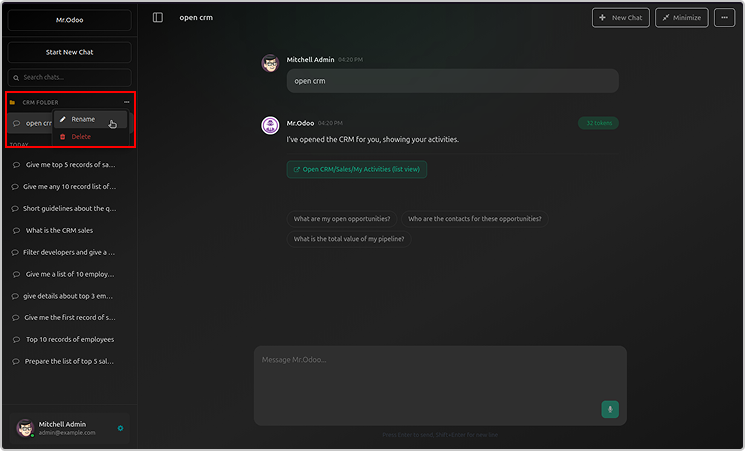Viewport: 745px width, 451px height.
Task: Open the top-right more options button
Action: coord(725,17)
